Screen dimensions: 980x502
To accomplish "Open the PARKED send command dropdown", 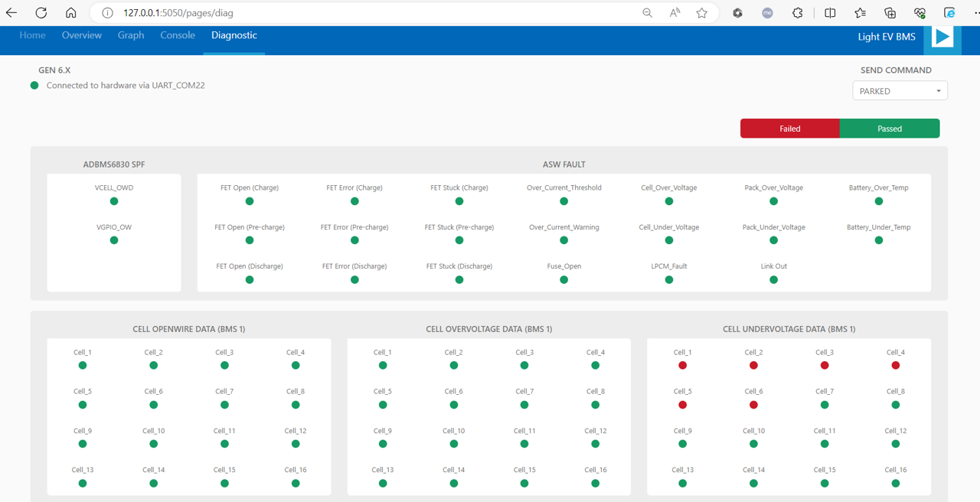I will (x=900, y=90).
